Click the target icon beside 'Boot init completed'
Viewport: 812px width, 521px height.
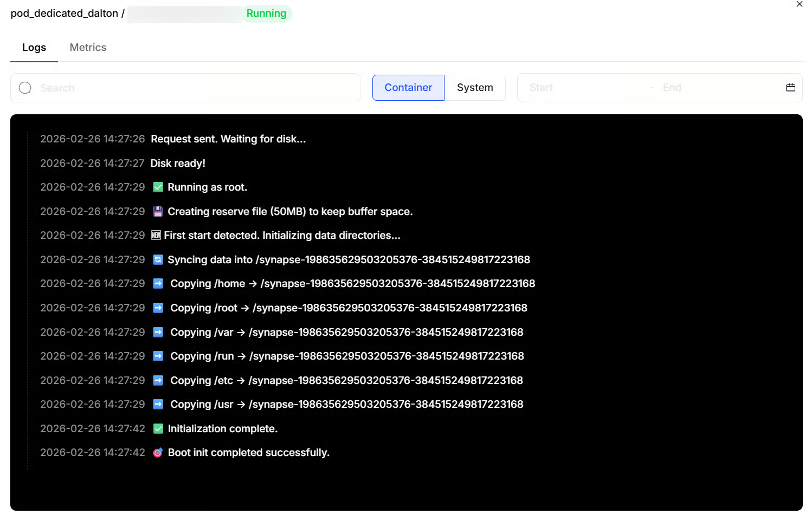pos(158,453)
